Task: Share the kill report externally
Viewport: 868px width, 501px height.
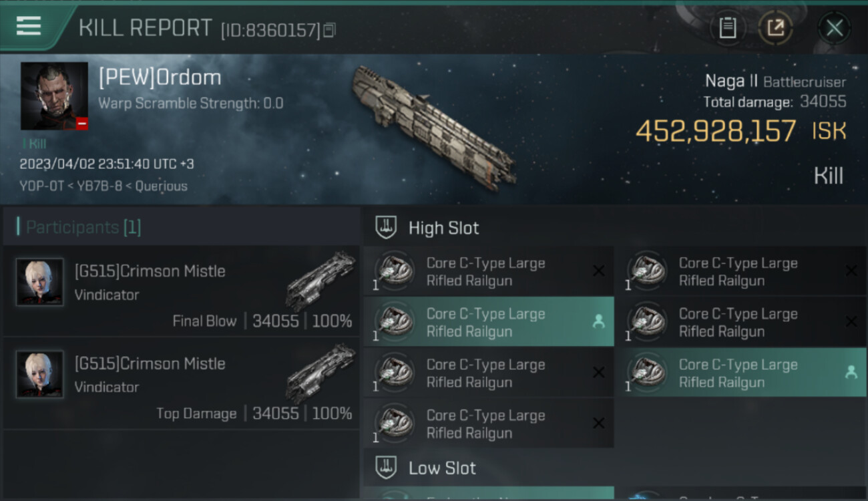Action: (x=775, y=28)
